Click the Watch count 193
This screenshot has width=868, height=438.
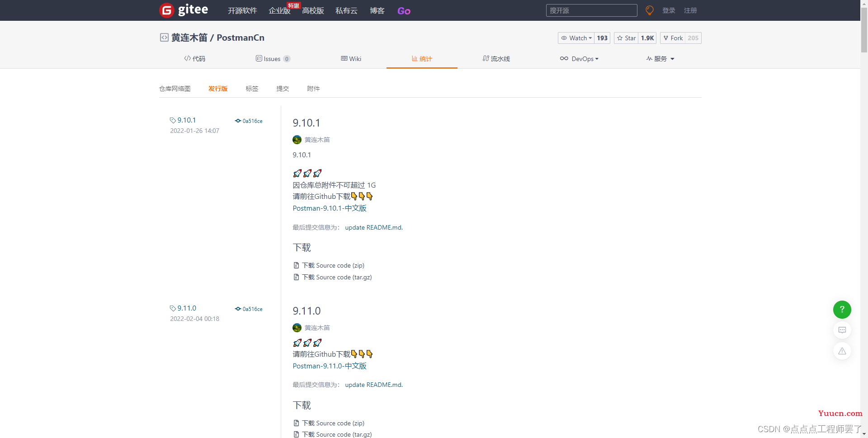[602, 38]
